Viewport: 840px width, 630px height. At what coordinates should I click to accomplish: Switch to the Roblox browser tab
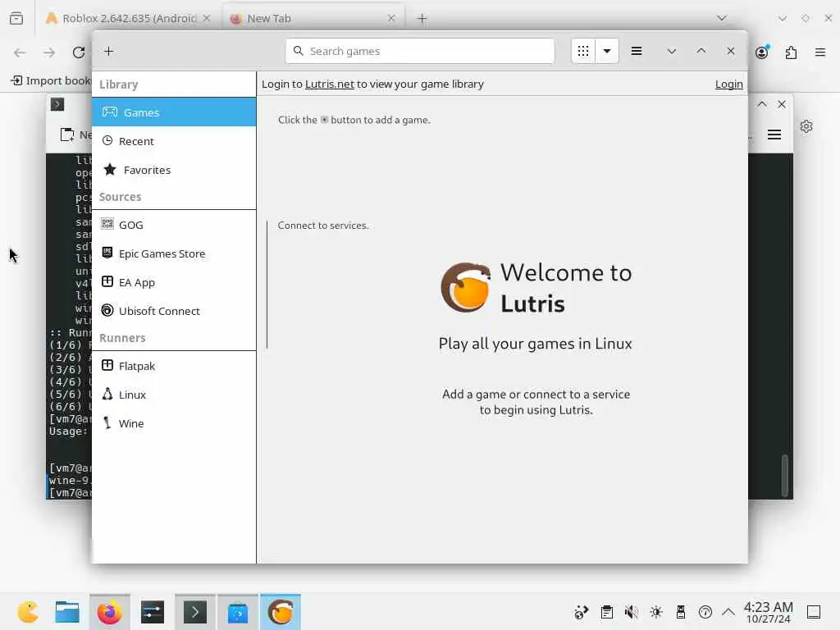[129, 18]
